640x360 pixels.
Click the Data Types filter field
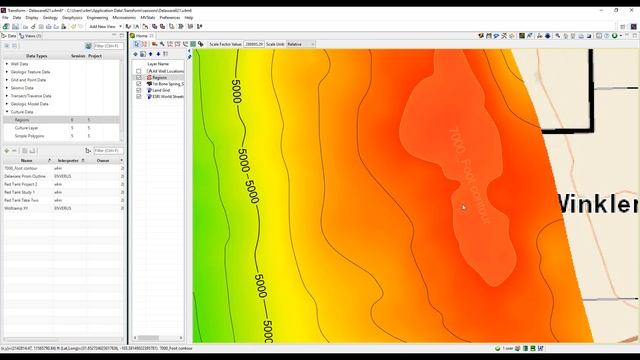109,46
